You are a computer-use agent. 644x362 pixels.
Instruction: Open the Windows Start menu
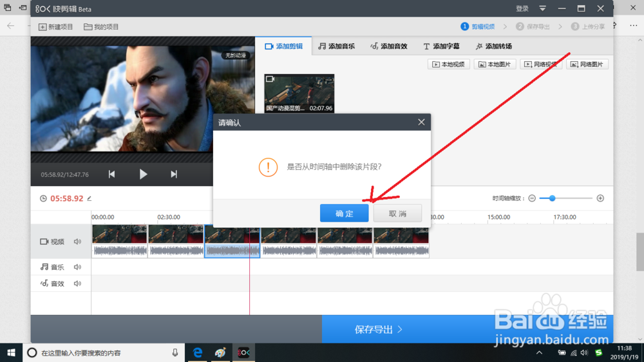point(11,352)
